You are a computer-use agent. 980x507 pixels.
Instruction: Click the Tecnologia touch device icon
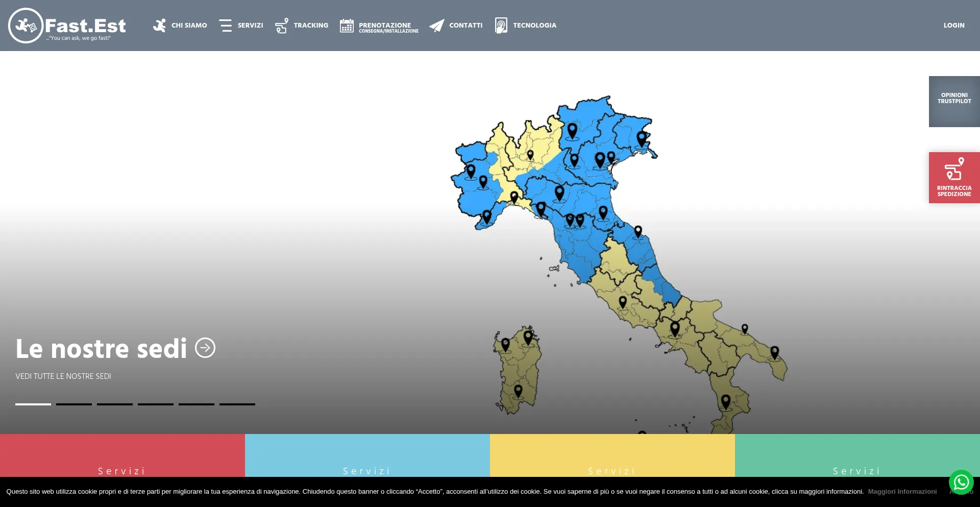coord(501,26)
